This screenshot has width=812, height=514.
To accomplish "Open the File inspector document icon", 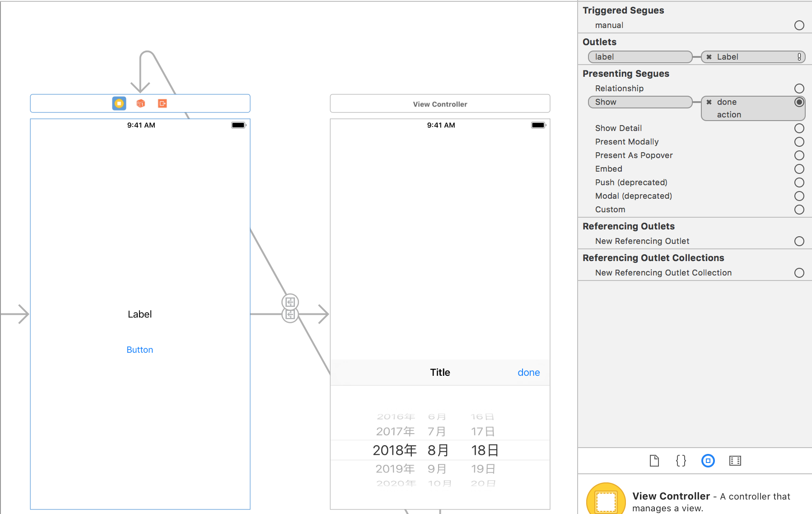I will [654, 461].
